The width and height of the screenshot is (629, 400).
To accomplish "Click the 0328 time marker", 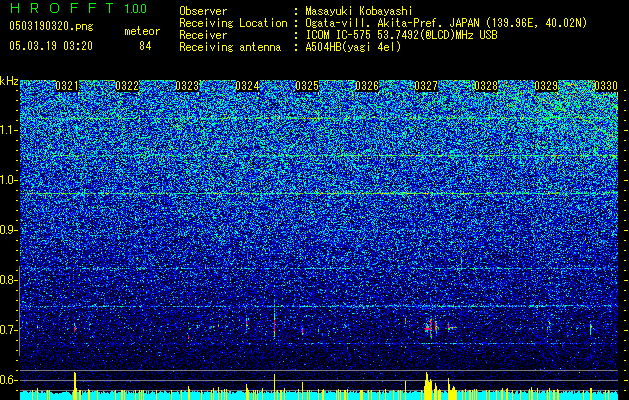I will click(486, 86).
